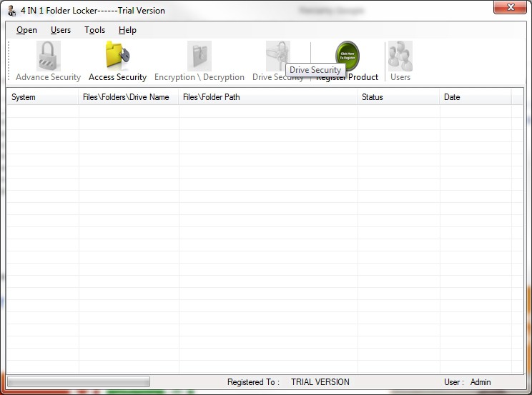Close the Folder Locker window
The image size is (532, 395).
pyautogui.click(x=510, y=7)
